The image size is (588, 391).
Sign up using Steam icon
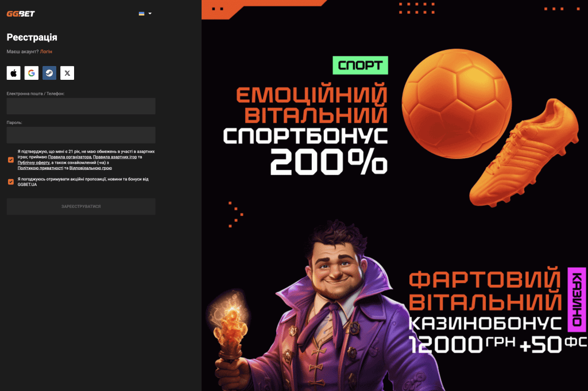click(x=49, y=73)
